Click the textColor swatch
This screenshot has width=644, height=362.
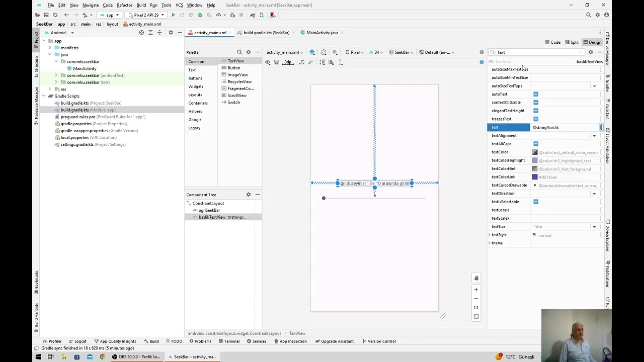click(535, 152)
